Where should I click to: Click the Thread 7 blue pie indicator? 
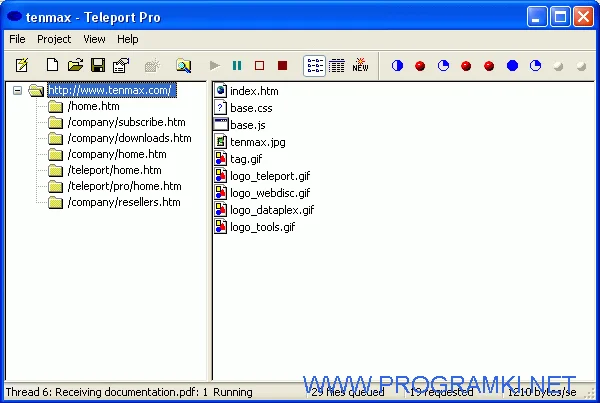click(535, 66)
